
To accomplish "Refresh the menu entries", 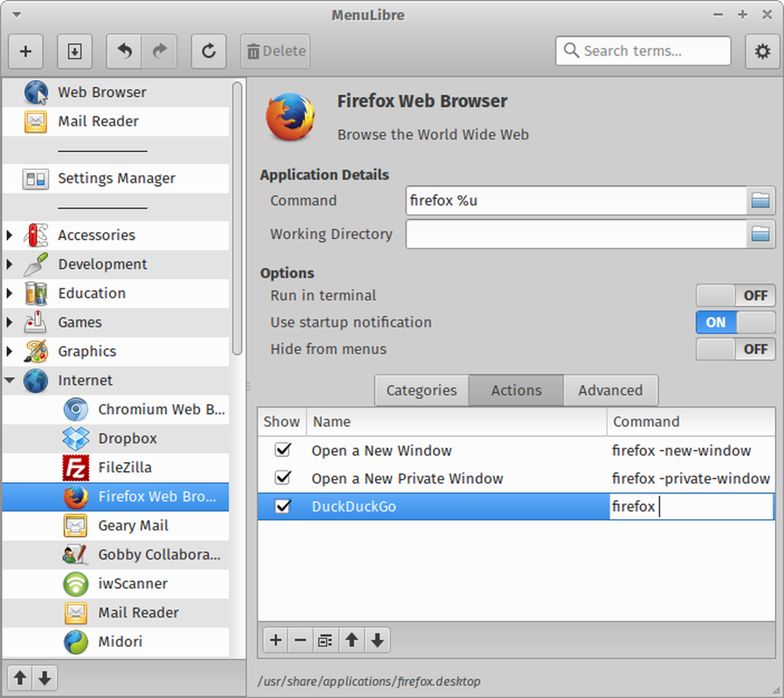I will point(208,51).
